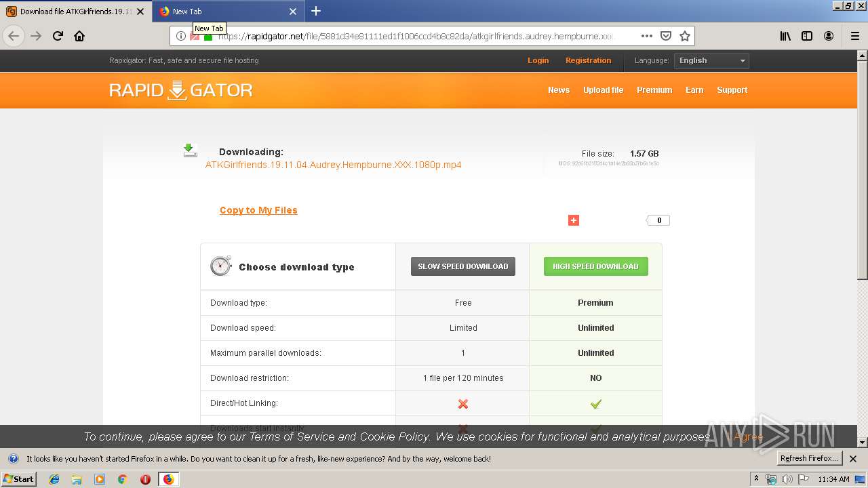Save page to Pocket icon

point(666,36)
